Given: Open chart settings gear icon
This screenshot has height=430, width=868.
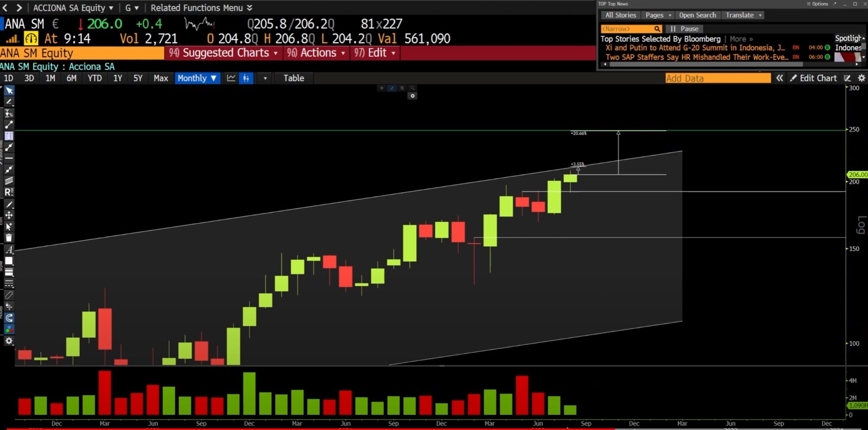Looking at the screenshot, I should click(862, 78).
